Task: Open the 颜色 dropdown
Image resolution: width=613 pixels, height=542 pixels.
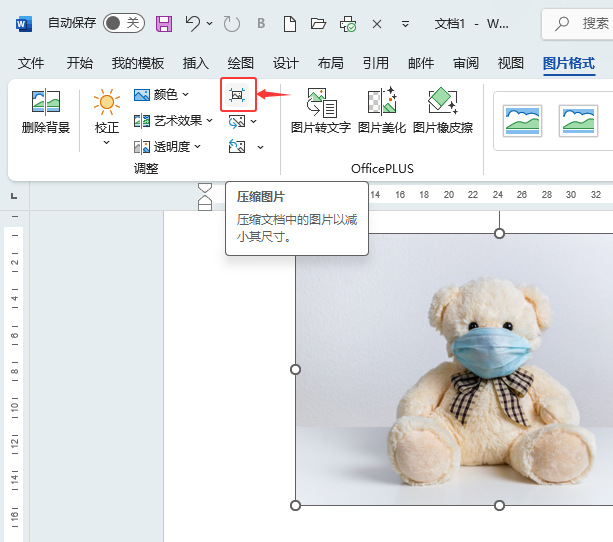Action: click(161, 95)
